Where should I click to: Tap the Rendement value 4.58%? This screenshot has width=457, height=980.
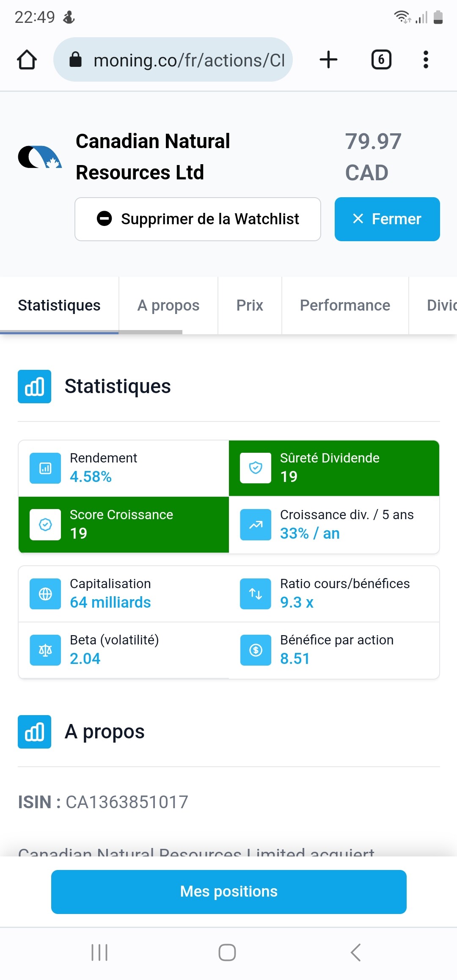91,477
